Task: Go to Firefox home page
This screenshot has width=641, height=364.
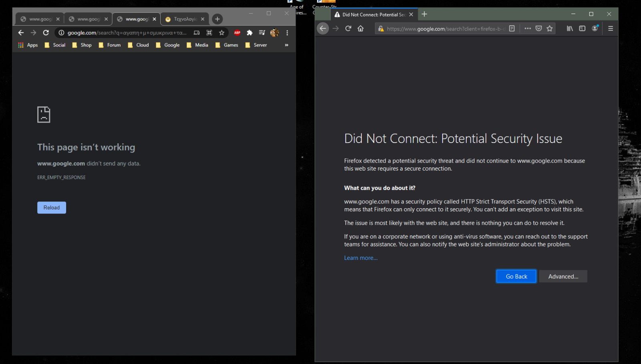Action: pyautogui.click(x=361, y=28)
